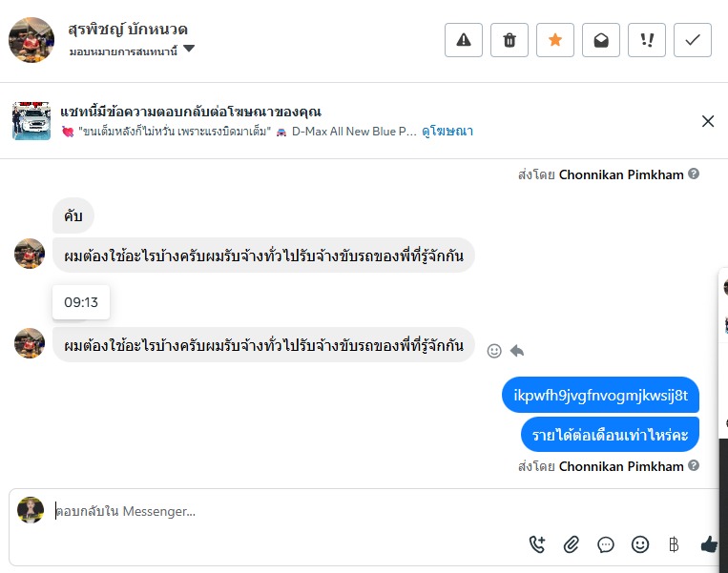The image size is (728, 573).
Task: React to message with emoji icon
Action: click(494, 351)
